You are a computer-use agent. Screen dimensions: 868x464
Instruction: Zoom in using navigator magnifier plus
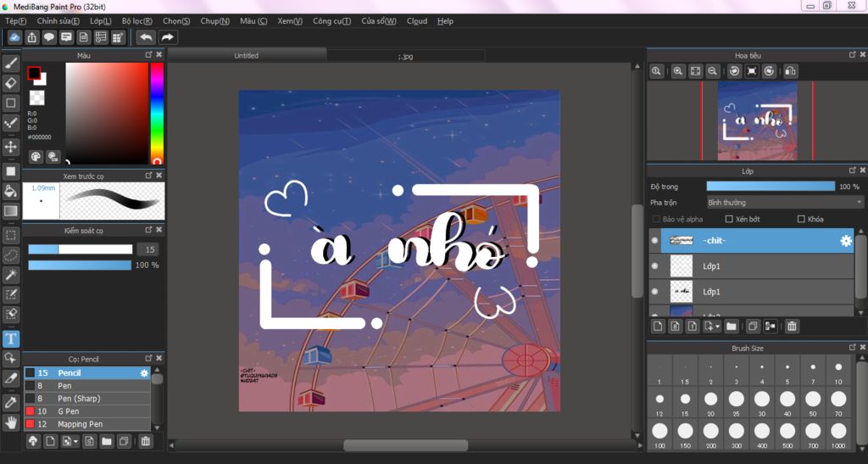click(678, 71)
